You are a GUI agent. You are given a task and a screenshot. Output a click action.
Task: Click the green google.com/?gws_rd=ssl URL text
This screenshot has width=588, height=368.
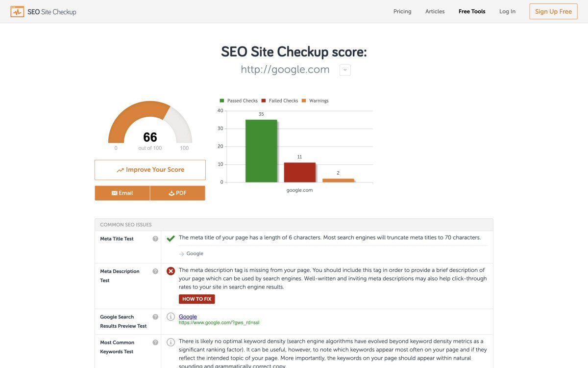coord(219,323)
